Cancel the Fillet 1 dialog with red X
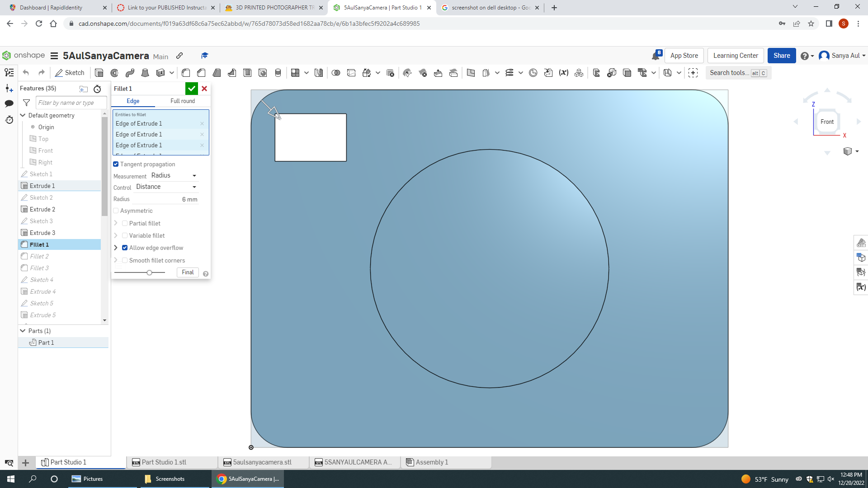This screenshot has height=488, width=868. (204, 89)
